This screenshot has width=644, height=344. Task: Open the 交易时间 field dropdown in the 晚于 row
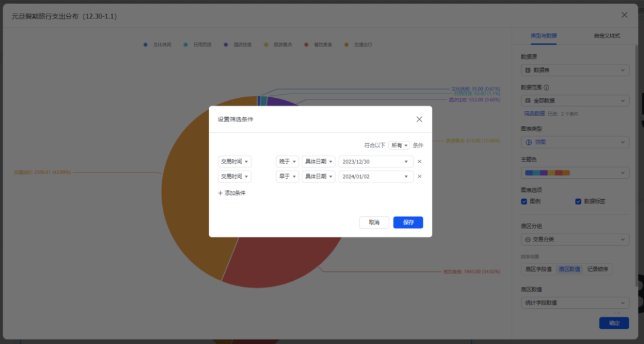coord(234,162)
